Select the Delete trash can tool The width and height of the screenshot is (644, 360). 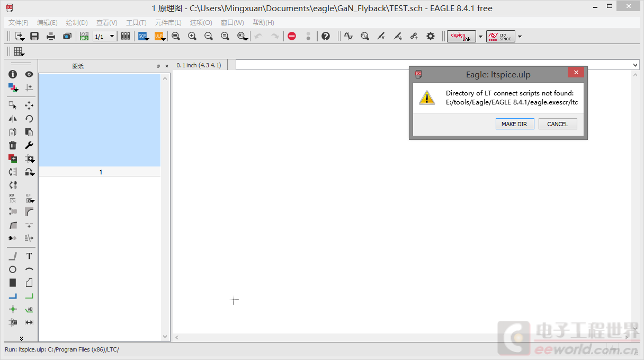[x=13, y=145]
